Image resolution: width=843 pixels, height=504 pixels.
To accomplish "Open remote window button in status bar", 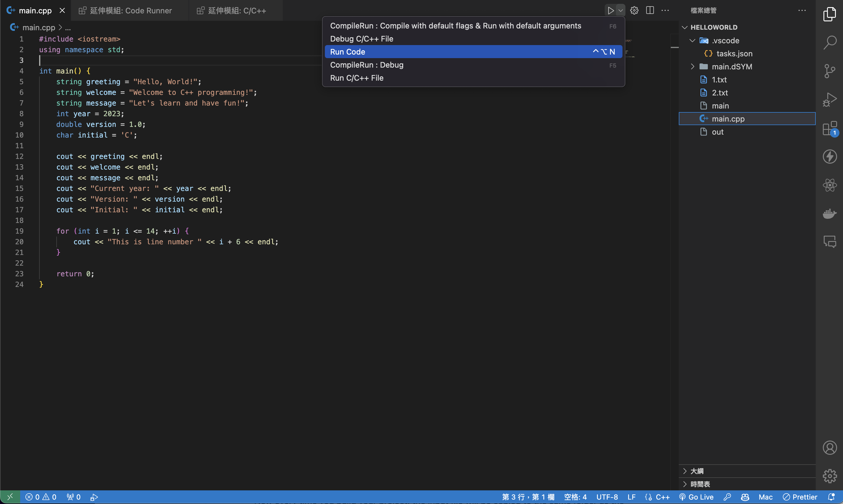I will point(10,497).
